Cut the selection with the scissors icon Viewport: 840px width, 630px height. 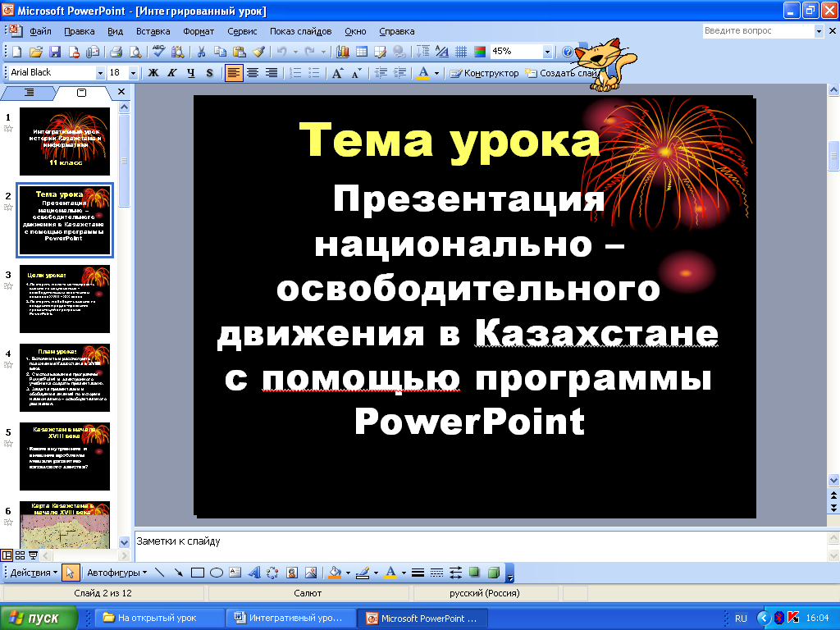[x=202, y=52]
